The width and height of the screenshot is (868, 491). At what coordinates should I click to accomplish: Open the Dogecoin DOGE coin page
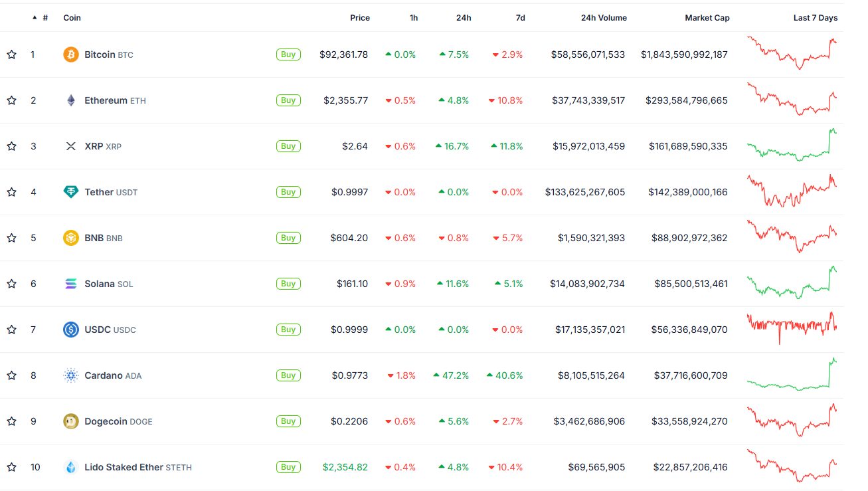[118, 421]
